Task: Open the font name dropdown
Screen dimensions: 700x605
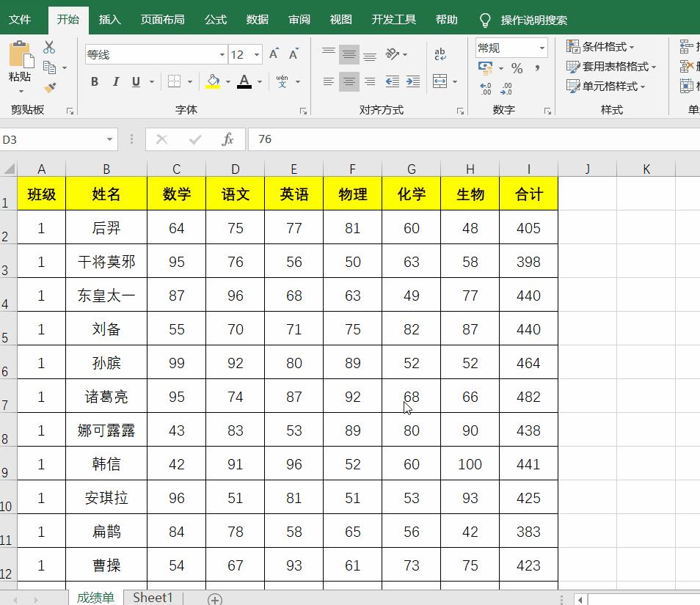Action: coord(222,55)
